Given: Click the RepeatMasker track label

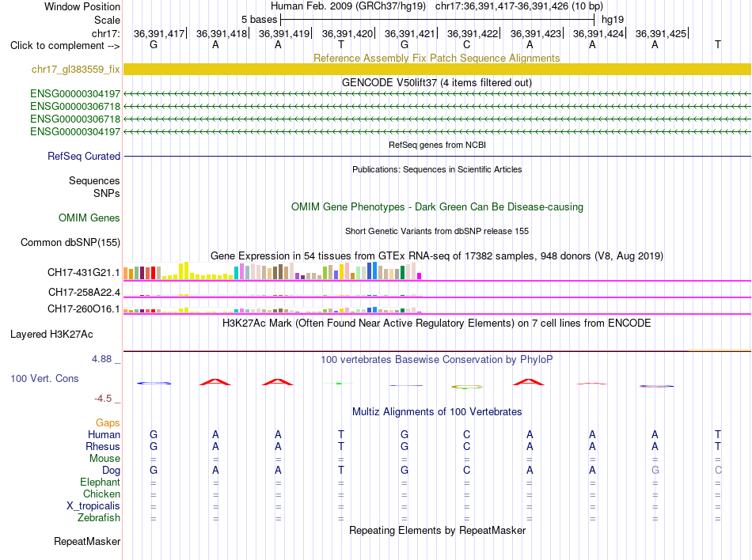Looking at the screenshot, I should (87, 541).
